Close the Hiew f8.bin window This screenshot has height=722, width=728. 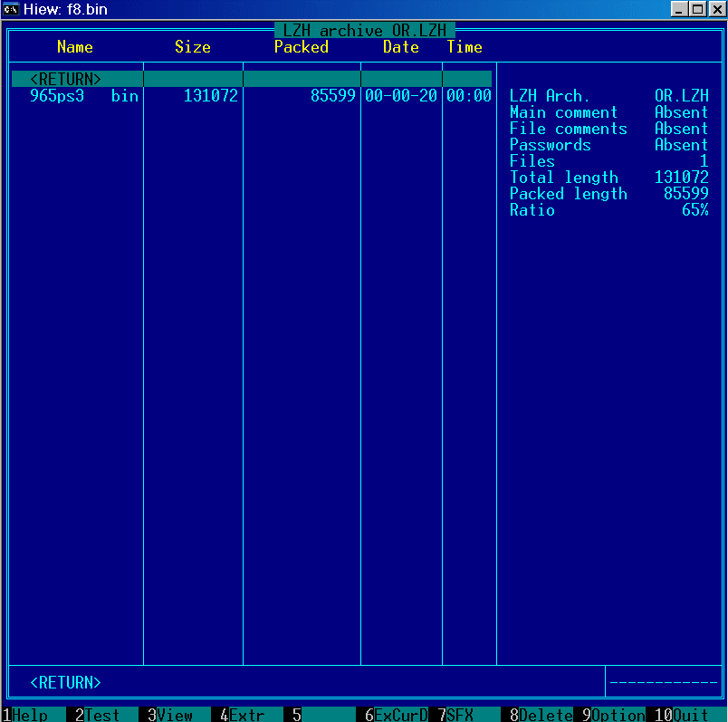point(715,9)
